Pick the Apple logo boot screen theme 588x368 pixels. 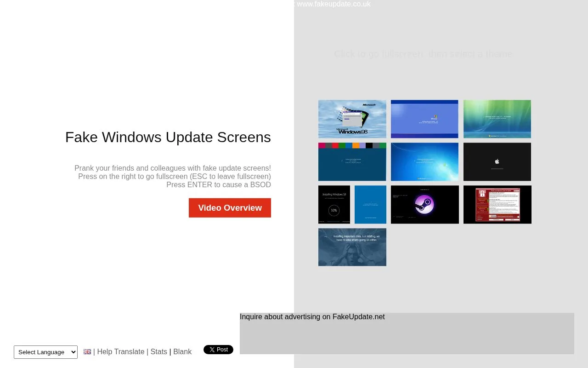497,162
